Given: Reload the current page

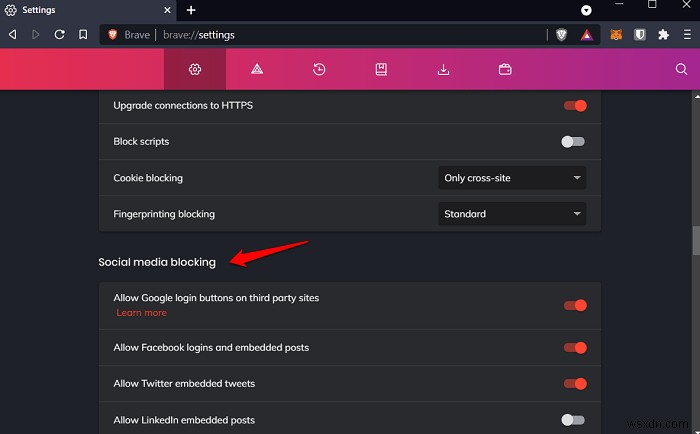Looking at the screenshot, I should coord(60,34).
